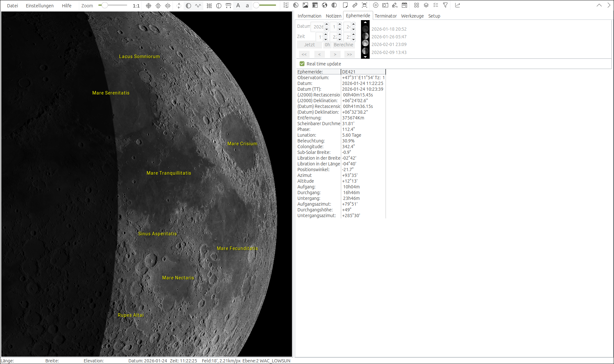Decrease the day value with down arrow

point(354,29)
